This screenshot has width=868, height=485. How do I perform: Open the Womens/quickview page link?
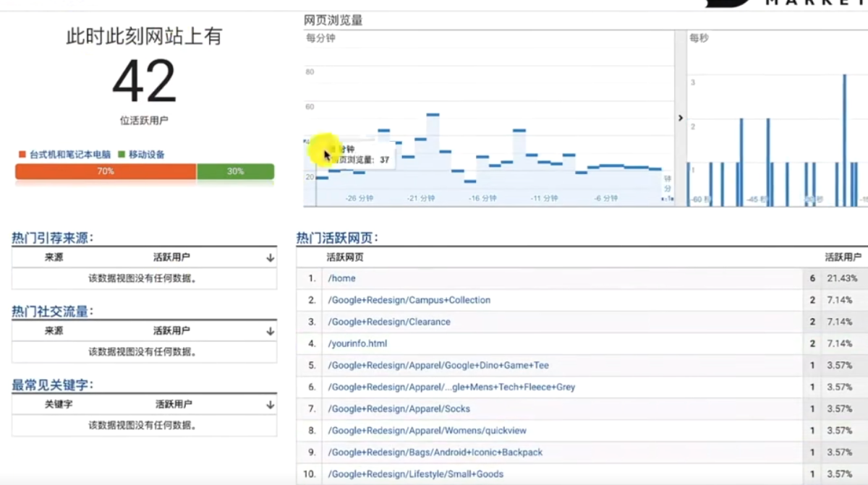click(427, 430)
